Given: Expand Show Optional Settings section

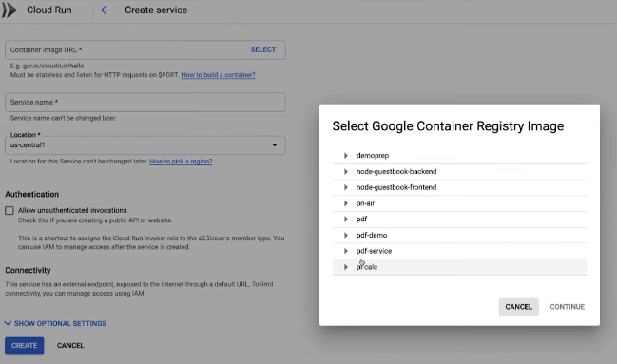Looking at the screenshot, I should pos(55,323).
